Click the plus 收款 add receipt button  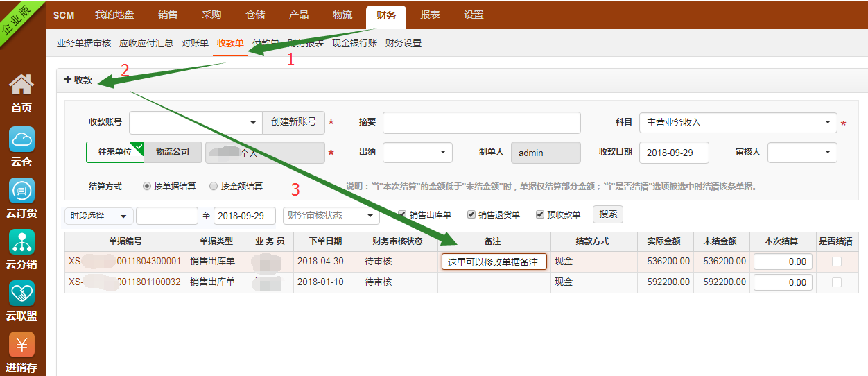78,80
